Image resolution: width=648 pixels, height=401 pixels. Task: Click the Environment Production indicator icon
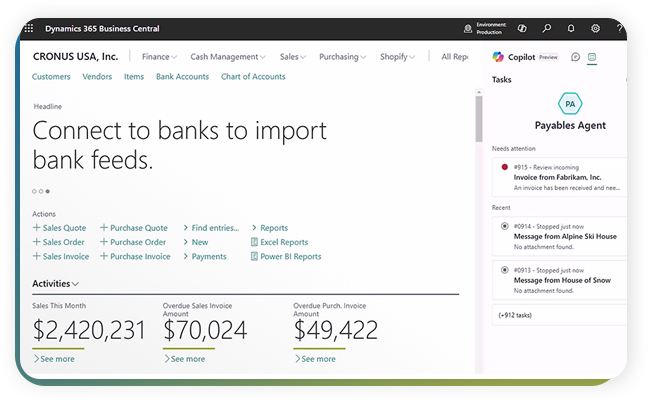[x=468, y=29]
